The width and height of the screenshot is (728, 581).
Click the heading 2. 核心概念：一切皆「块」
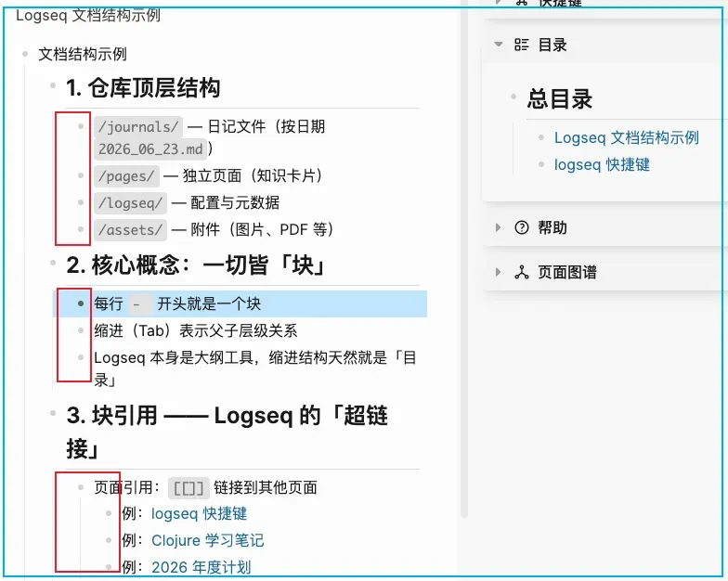[195, 265]
